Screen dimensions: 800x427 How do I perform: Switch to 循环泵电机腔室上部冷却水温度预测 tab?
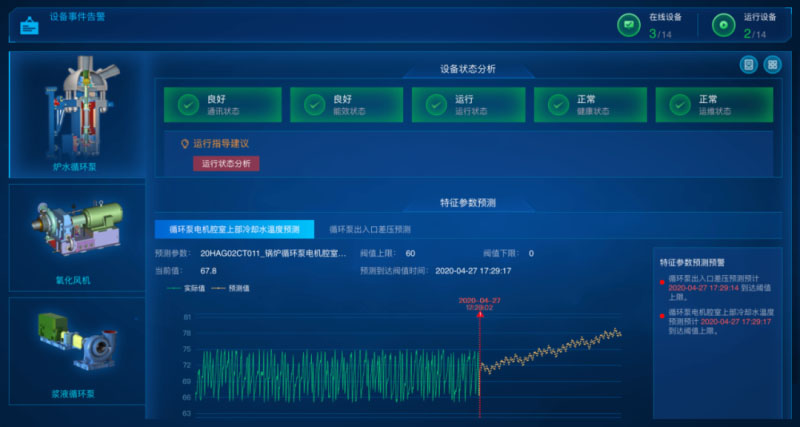coord(234,229)
